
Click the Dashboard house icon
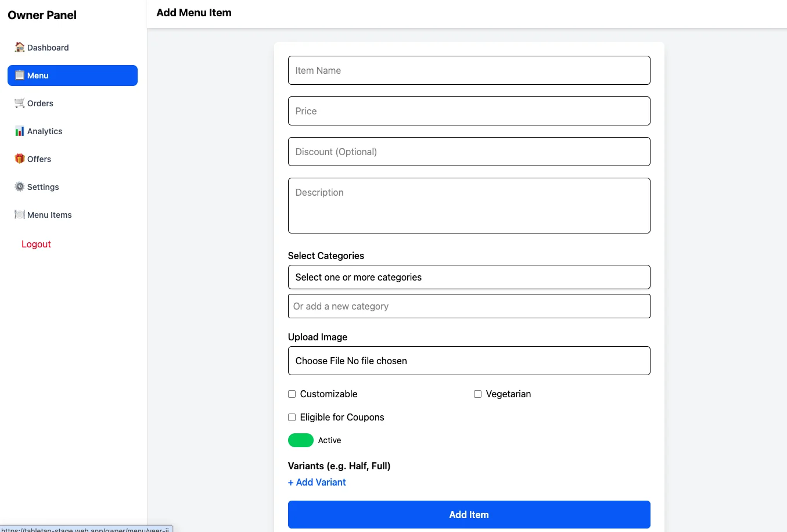(x=20, y=47)
